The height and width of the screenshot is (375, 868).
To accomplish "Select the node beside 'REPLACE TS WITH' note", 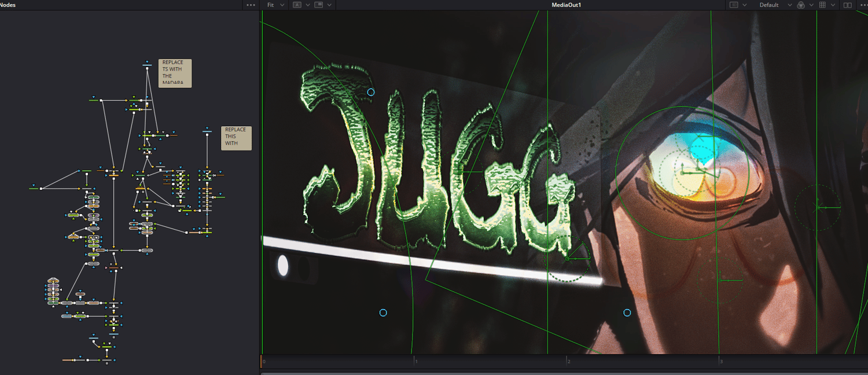I will point(147,65).
